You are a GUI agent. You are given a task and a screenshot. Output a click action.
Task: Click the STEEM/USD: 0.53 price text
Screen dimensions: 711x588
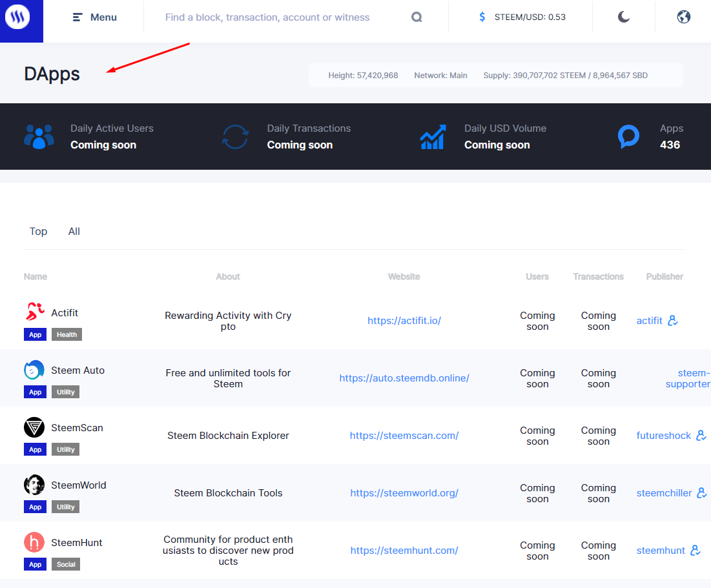click(x=530, y=17)
